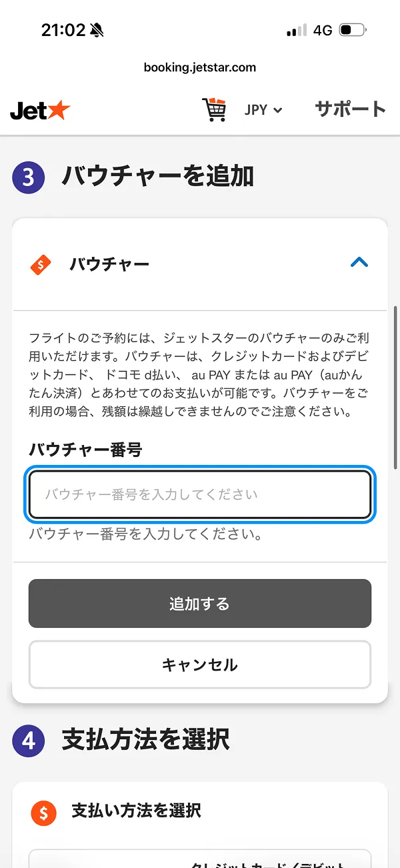Click the キャンセル button
The width and height of the screenshot is (400, 868).
tap(199, 665)
